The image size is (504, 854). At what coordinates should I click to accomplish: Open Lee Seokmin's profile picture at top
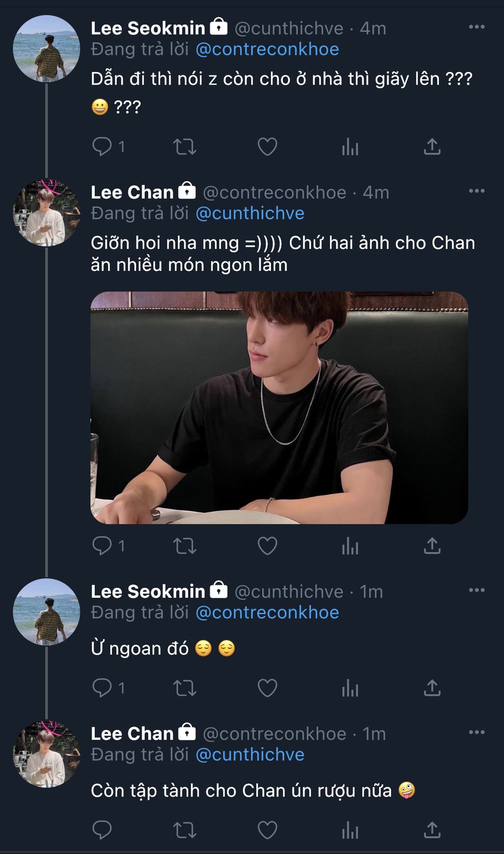point(46,49)
